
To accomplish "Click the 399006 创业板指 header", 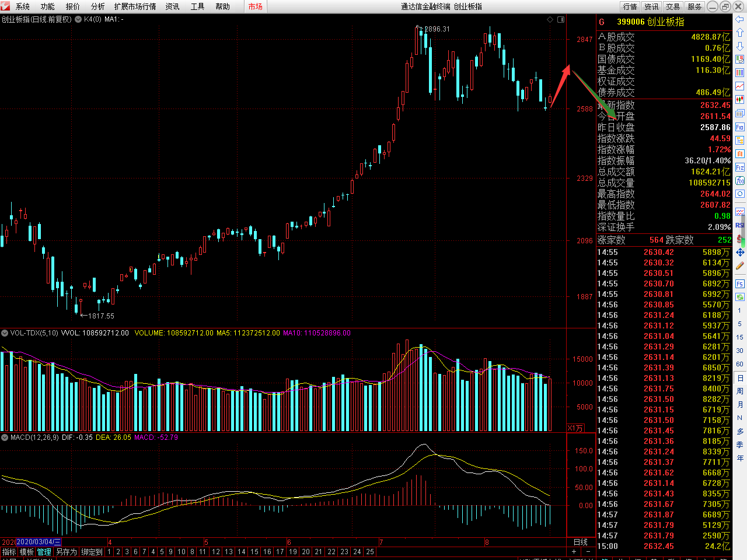I will pos(651,22).
